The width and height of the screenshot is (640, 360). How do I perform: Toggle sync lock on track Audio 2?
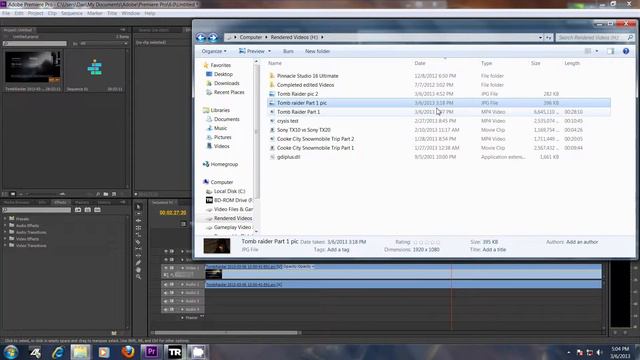pyautogui.click(x=172, y=293)
